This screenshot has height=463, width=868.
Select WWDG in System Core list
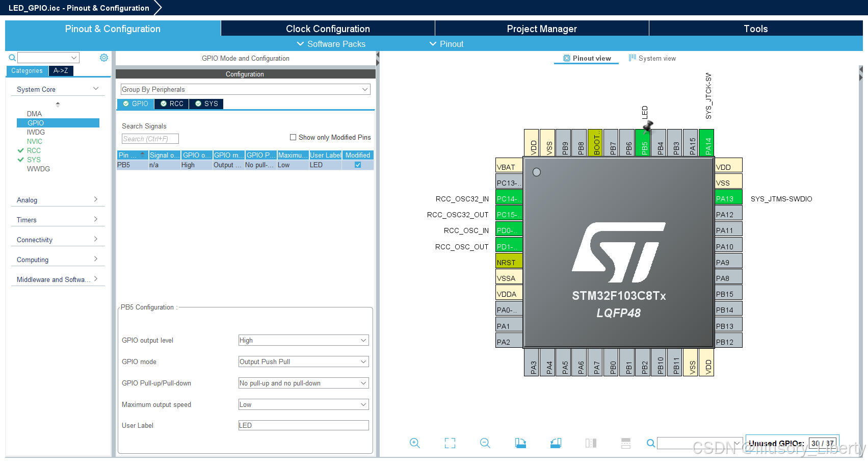38,169
